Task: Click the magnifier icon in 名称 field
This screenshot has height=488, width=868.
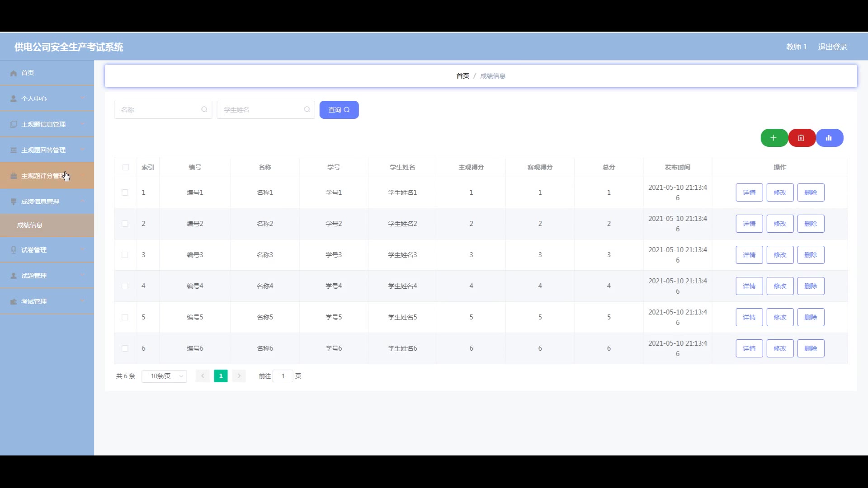Action: pos(204,109)
